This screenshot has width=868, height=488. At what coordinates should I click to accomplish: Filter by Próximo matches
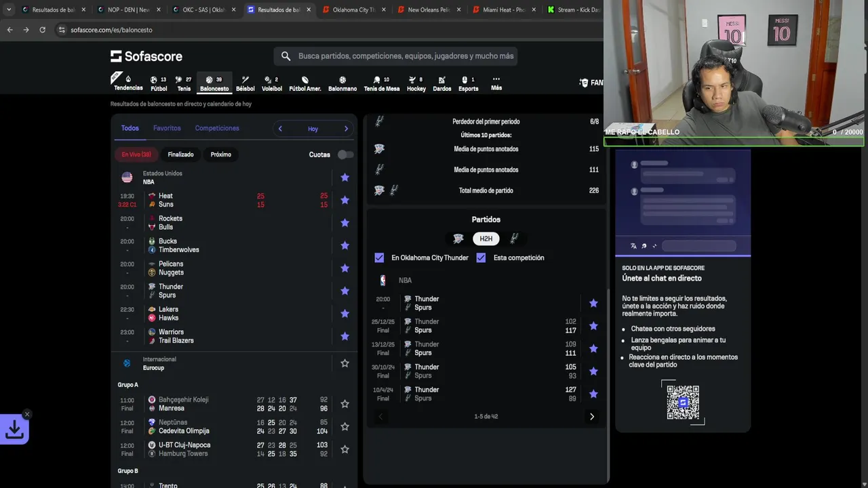[221, 155]
